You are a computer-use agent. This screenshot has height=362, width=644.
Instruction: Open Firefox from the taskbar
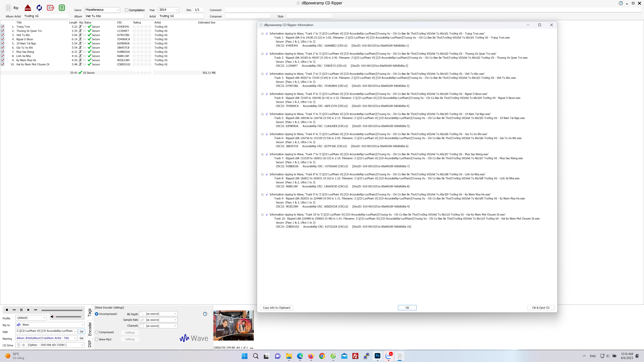pos(311,356)
